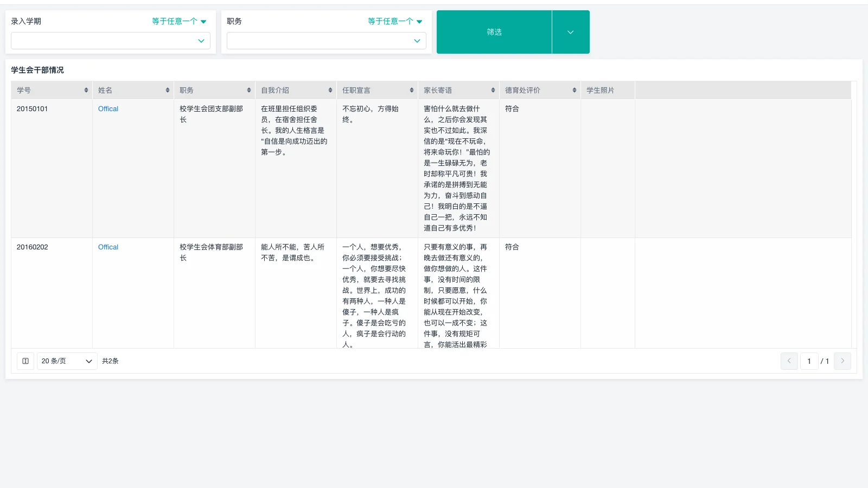Expand the chevron next to the 筛选 button
Screen dimensions: 868x488
(570, 31)
